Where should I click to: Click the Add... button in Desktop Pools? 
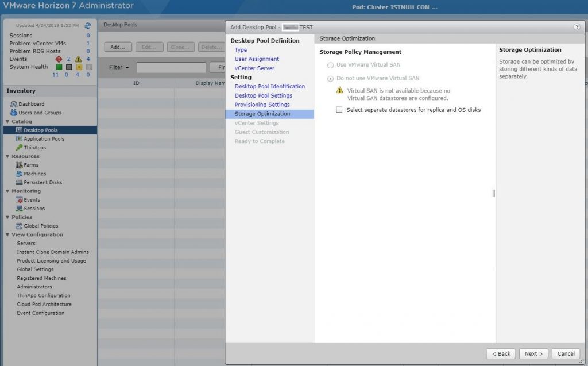[x=118, y=47]
